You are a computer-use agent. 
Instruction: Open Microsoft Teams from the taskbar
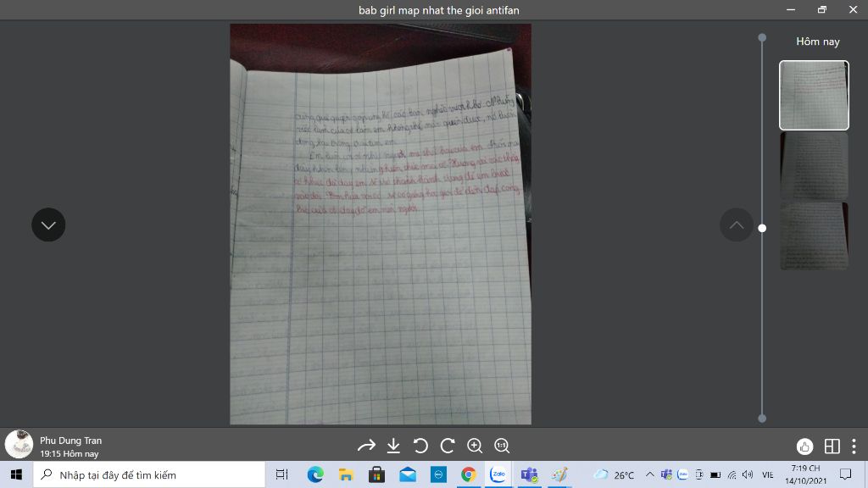click(x=529, y=474)
